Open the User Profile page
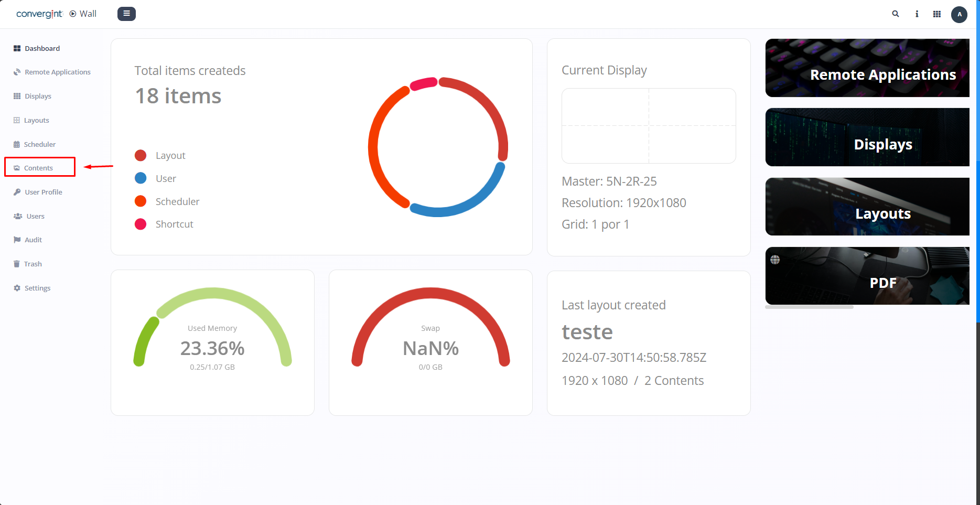This screenshot has height=505, width=980. (43, 192)
